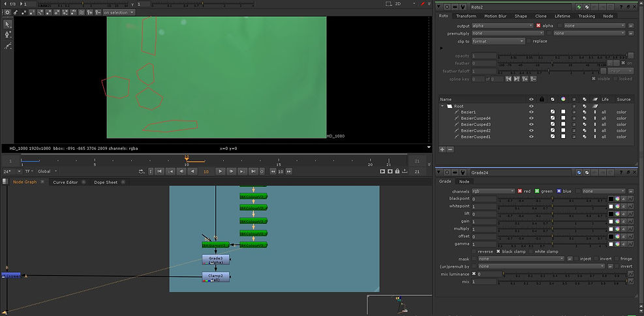Screen dimensions: 644x316
Task: Select BezierCusped4 in the shape list
Action: tap(476, 118)
